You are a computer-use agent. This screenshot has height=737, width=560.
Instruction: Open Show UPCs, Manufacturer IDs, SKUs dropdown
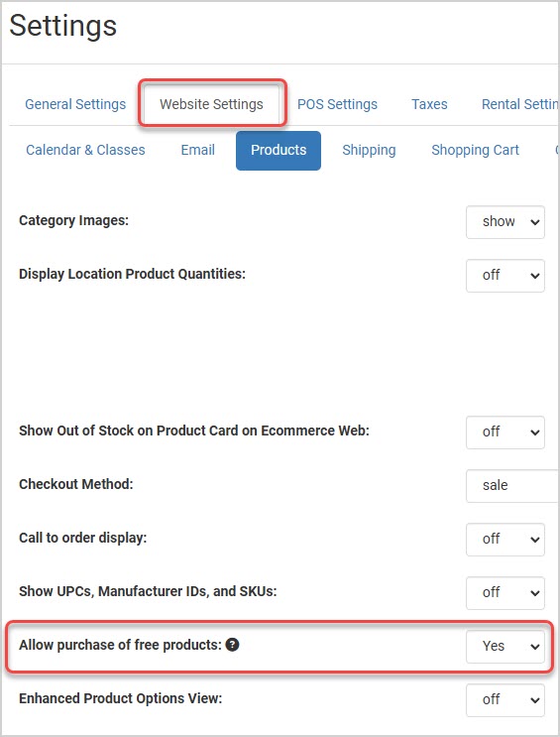pos(505,593)
